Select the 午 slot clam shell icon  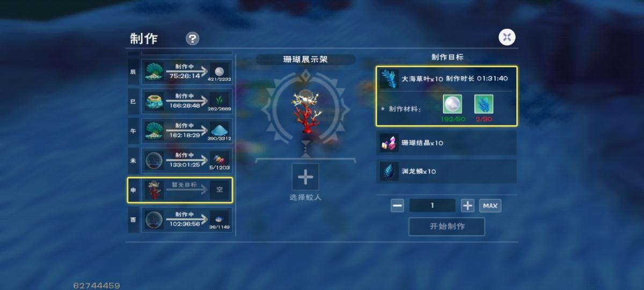(x=154, y=131)
